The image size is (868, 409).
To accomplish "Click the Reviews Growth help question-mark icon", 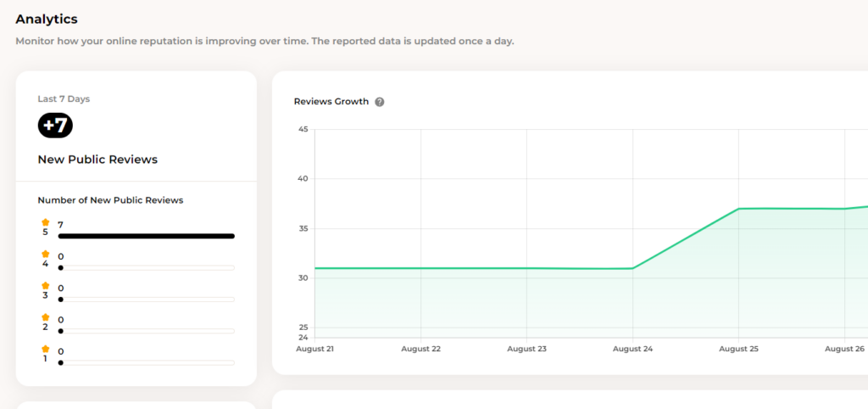I will point(380,102).
